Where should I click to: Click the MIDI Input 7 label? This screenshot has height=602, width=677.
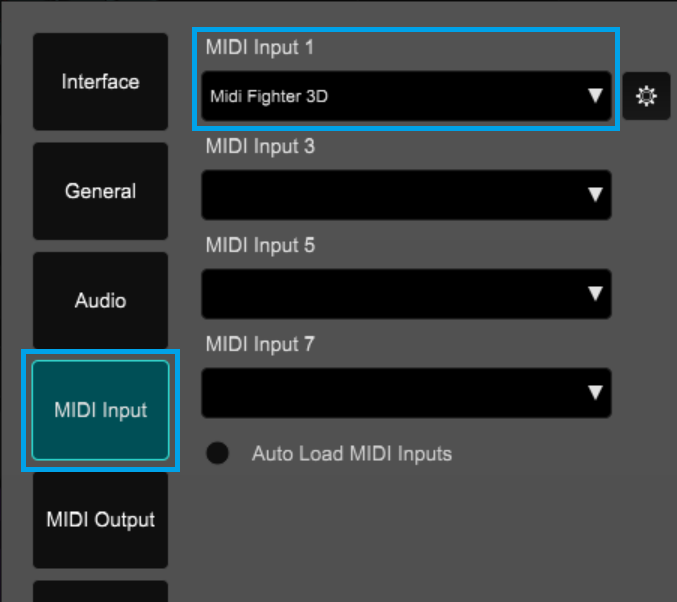point(259,344)
